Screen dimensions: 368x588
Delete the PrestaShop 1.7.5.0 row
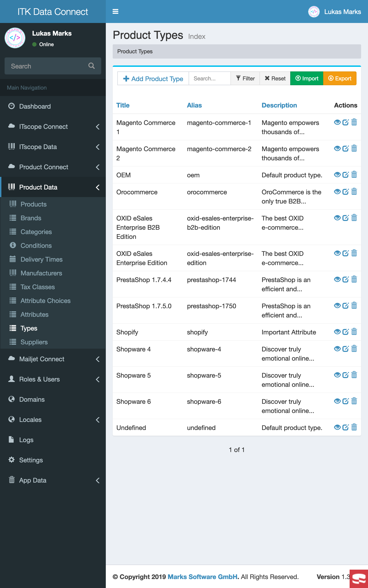coord(354,306)
